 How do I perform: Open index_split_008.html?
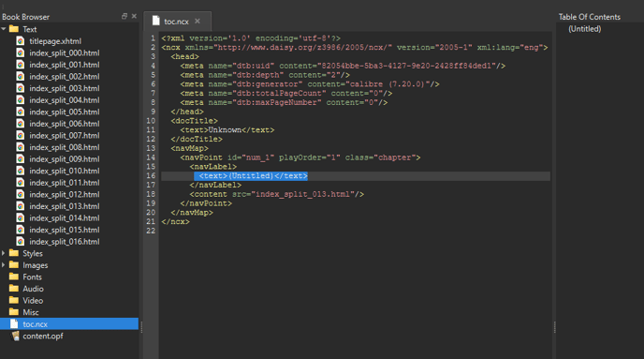(x=64, y=147)
